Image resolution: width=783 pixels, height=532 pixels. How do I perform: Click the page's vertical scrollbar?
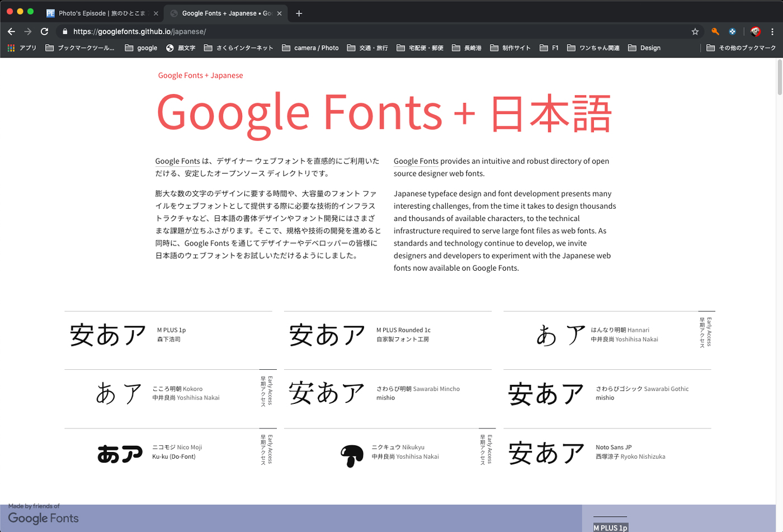779,78
